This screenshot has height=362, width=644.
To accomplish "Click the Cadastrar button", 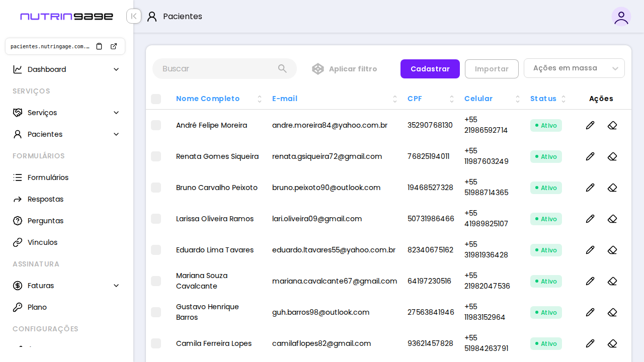I will pos(430,69).
